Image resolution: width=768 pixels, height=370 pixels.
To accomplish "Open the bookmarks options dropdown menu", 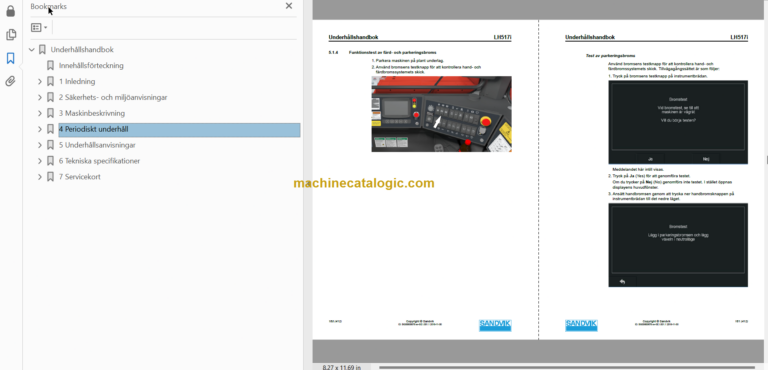I will [x=39, y=27].
